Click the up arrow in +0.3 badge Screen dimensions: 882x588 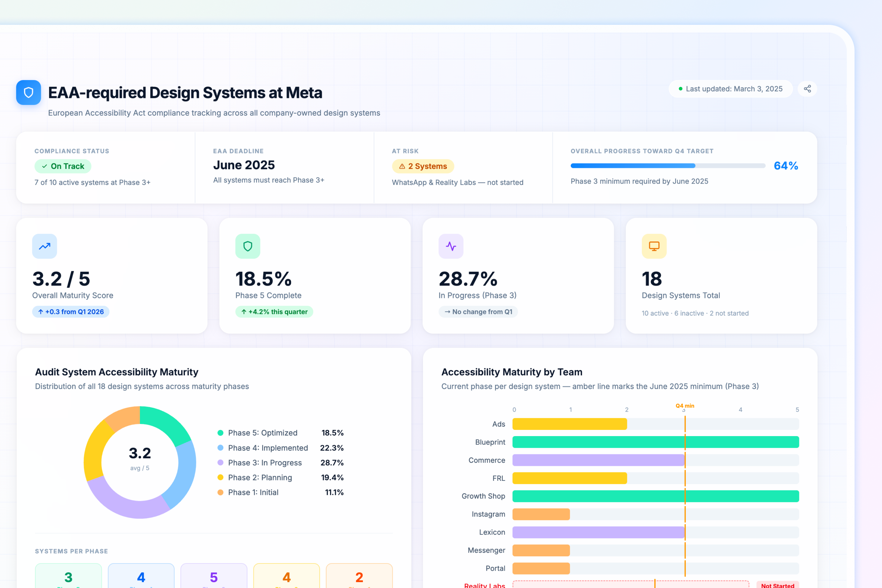[41, 312]
